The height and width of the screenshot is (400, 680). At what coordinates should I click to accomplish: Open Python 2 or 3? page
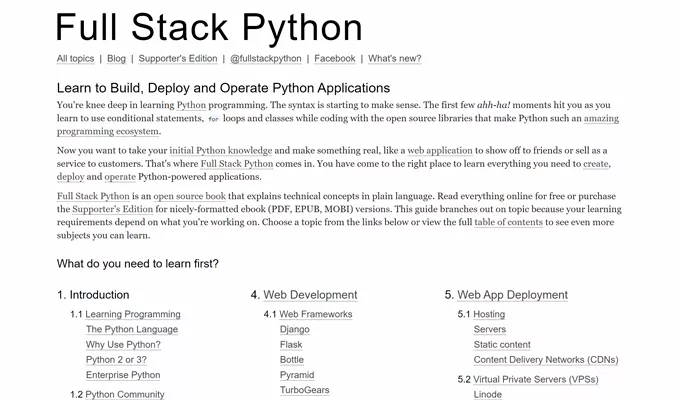[116, 360]
